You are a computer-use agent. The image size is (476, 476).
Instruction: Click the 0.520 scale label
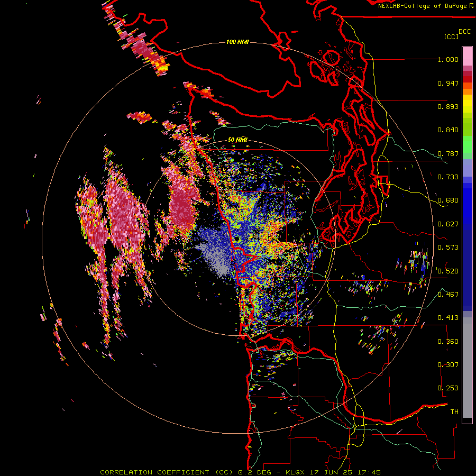coord(448,271)
